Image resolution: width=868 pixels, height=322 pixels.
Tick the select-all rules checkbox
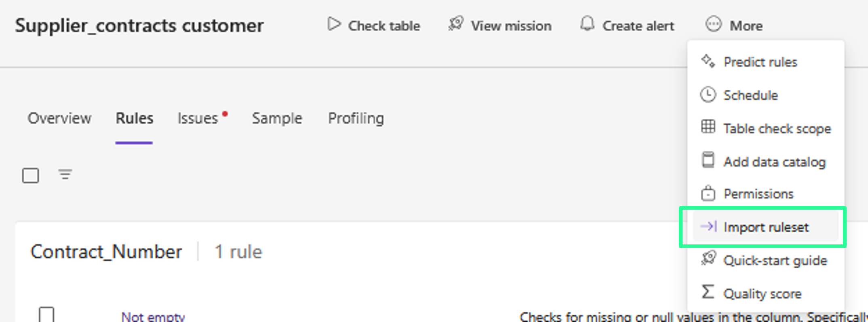click(31, 176)
